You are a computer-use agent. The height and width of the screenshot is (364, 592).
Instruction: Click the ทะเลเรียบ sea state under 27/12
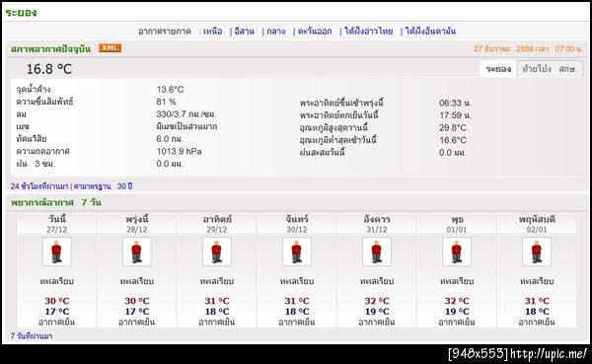point(57,281)
